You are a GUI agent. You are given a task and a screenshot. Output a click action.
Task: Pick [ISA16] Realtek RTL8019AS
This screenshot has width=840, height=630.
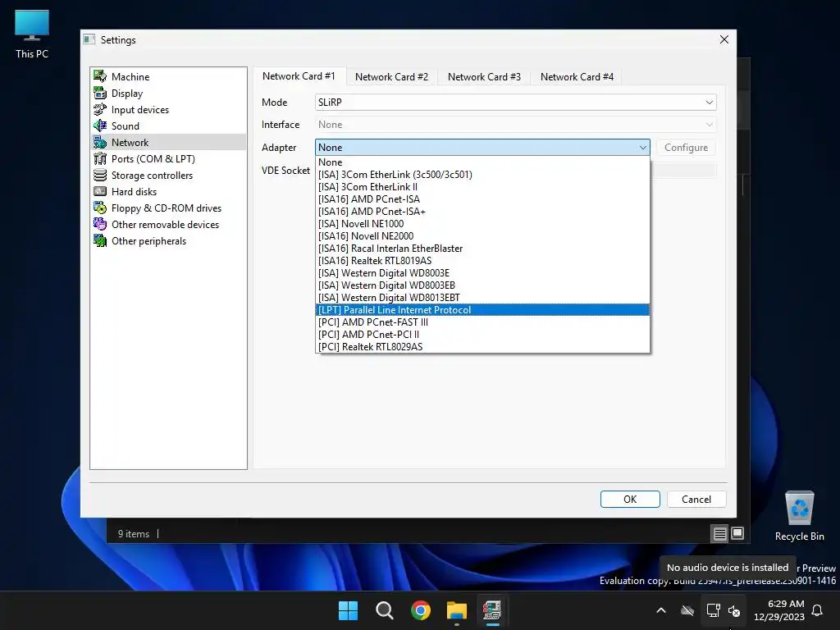[x=482, y=260]
